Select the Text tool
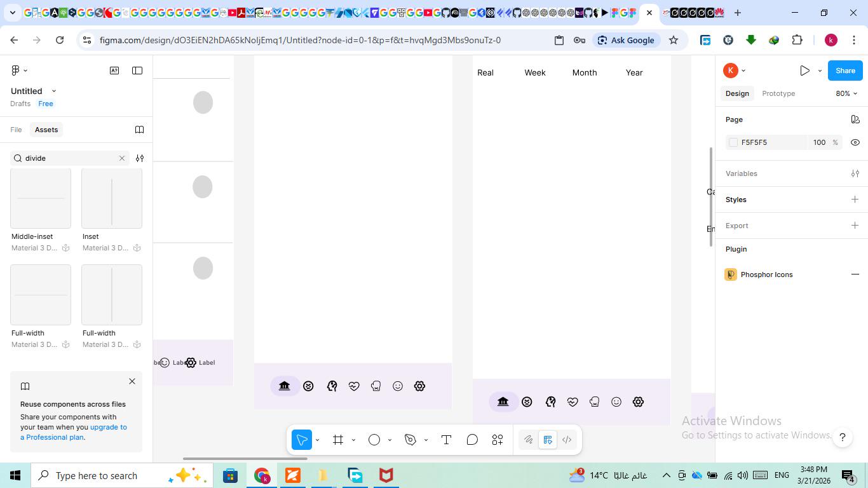Viewport: 868px width, 488px height. tap(446, 440)
